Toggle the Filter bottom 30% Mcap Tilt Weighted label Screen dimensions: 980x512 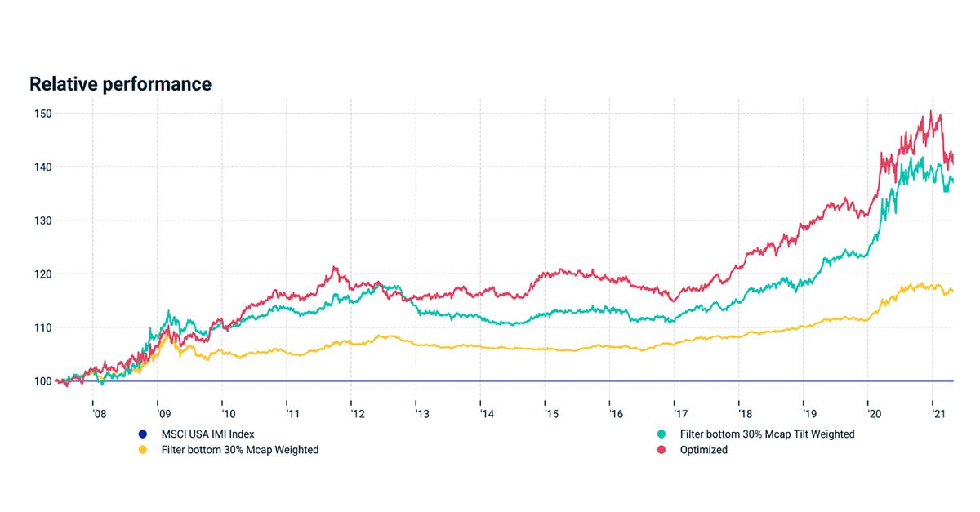767,434
